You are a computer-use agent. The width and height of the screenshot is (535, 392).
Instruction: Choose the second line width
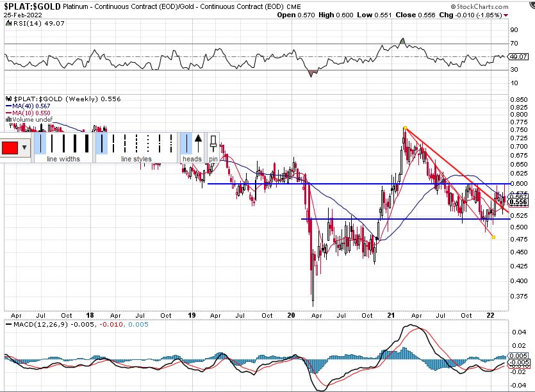[x=51, y=143]
